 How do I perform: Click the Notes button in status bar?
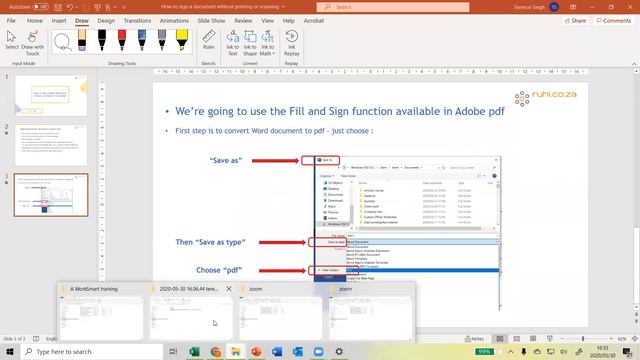[x=474, y=339]
